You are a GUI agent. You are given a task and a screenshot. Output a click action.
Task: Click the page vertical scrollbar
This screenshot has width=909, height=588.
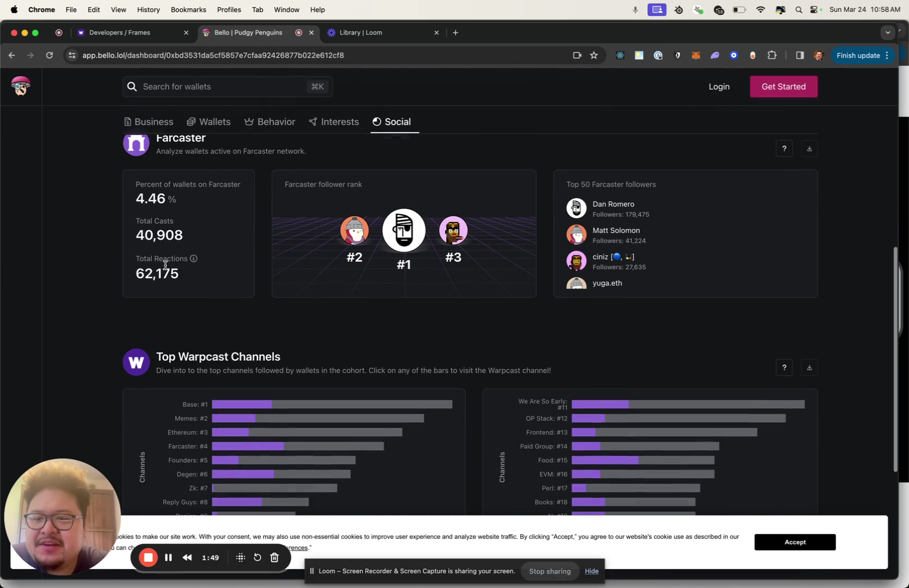pos(896,359)
